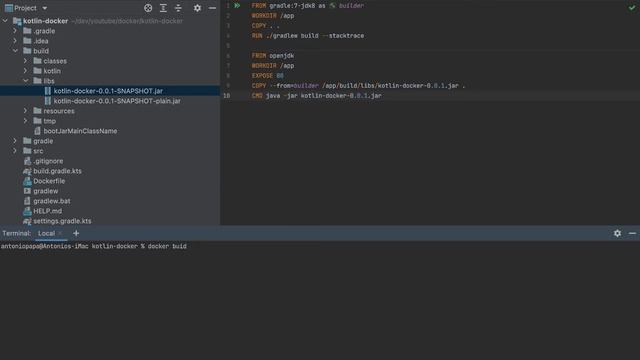Hide the Terminal panel with the minus icon

[632, 233]
